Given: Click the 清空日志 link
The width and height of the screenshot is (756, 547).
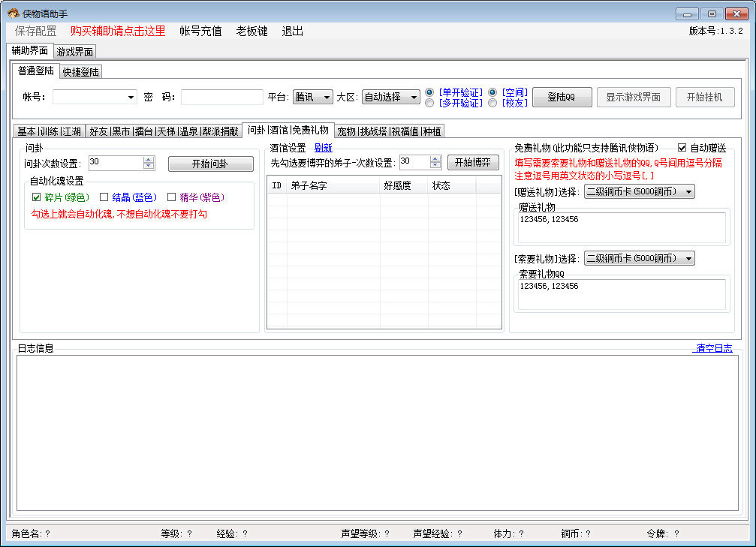Looking at the screenshot, I should pyautogui.click(x=711, y=347).
